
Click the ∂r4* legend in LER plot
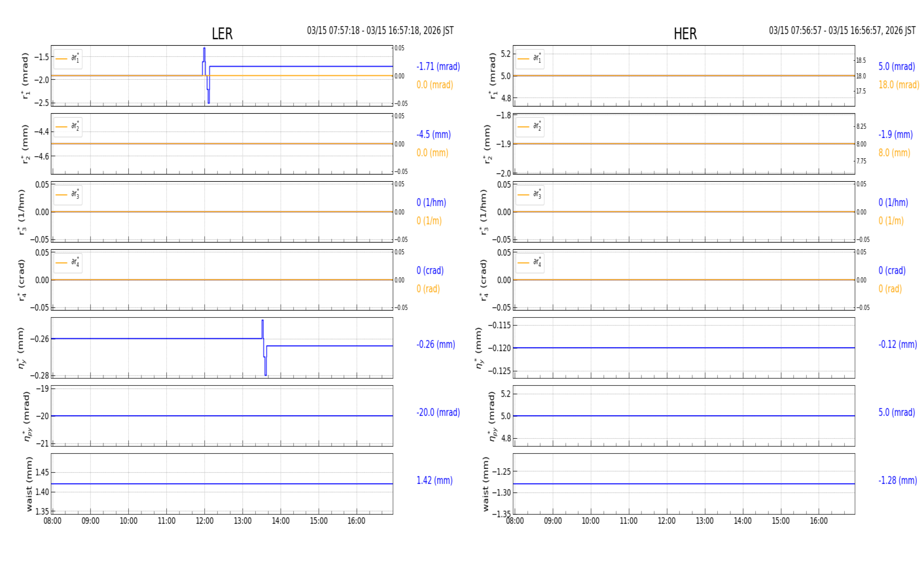[x=68, y=263]
